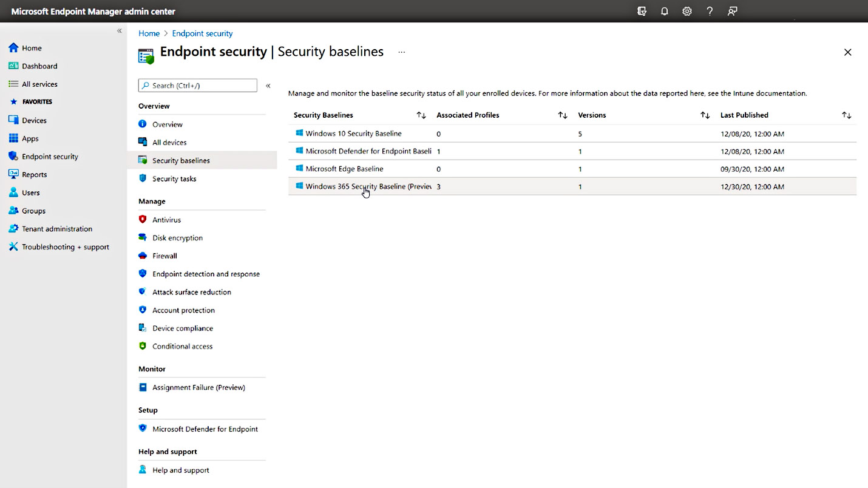The width and height of the screenshot is (868, 488).
Task: Click the Versions value 5 cell
Action: (580, 134)
